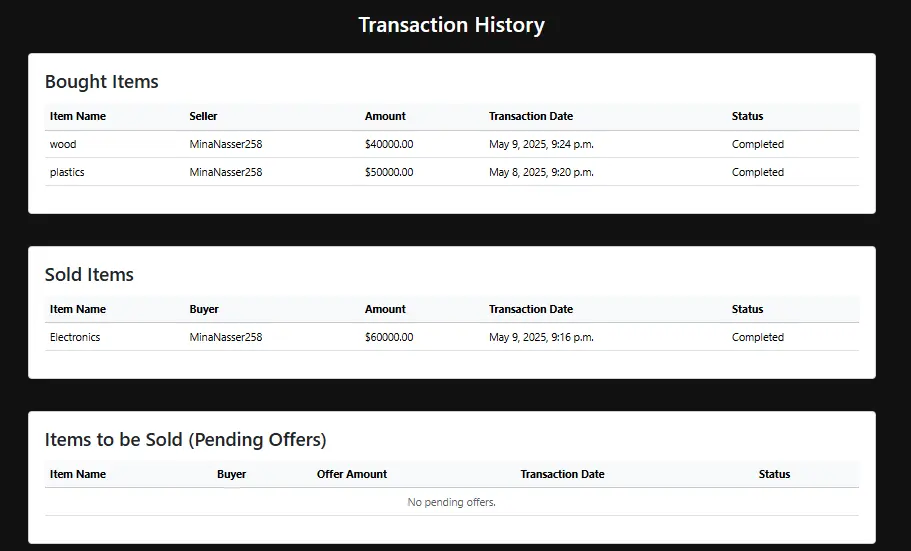Screen dimensions: 911x551
Task: Select the wood item in Bought Items
Action: pyautogui.click(x=63, y=144)
